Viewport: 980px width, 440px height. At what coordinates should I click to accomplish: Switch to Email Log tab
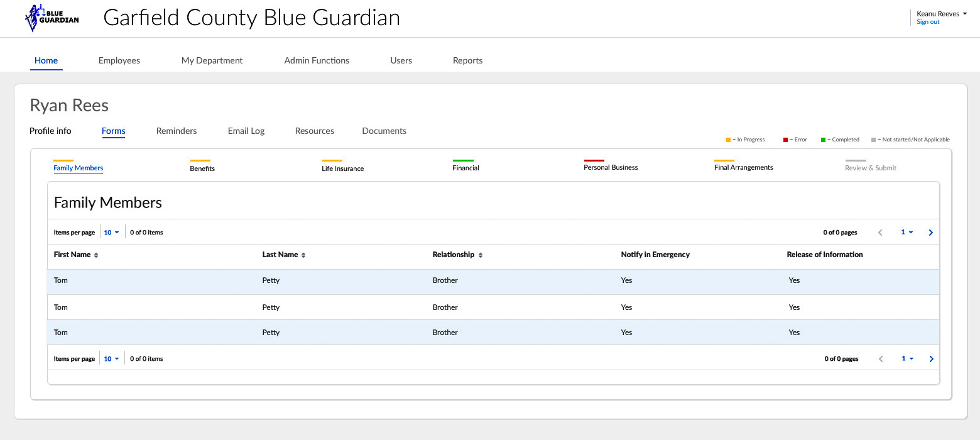tap(246, 131)
